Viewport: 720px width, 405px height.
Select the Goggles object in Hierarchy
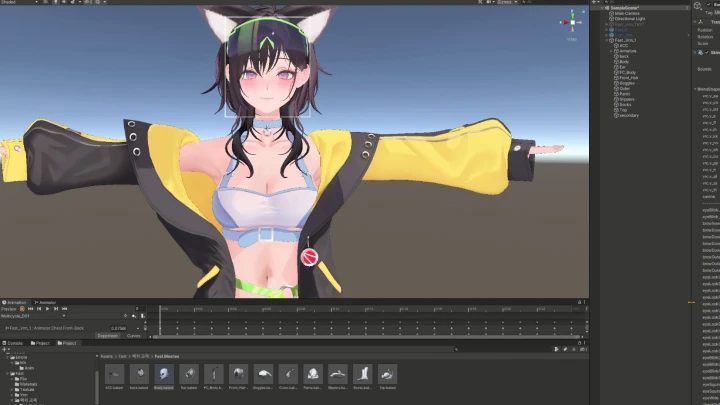click(x=627, y=83)
